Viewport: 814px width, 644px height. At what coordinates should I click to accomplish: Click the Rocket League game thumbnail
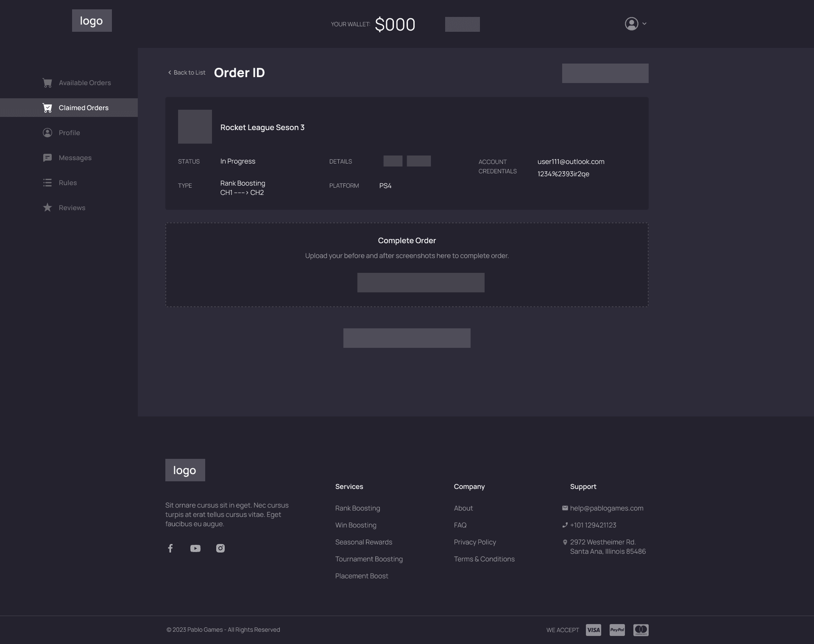click(195, 127)
